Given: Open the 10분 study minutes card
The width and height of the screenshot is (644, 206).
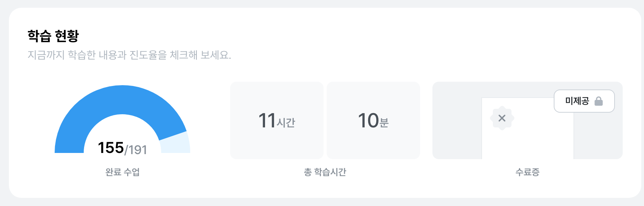Looking at the screenshot, I should tap(373, 120).
